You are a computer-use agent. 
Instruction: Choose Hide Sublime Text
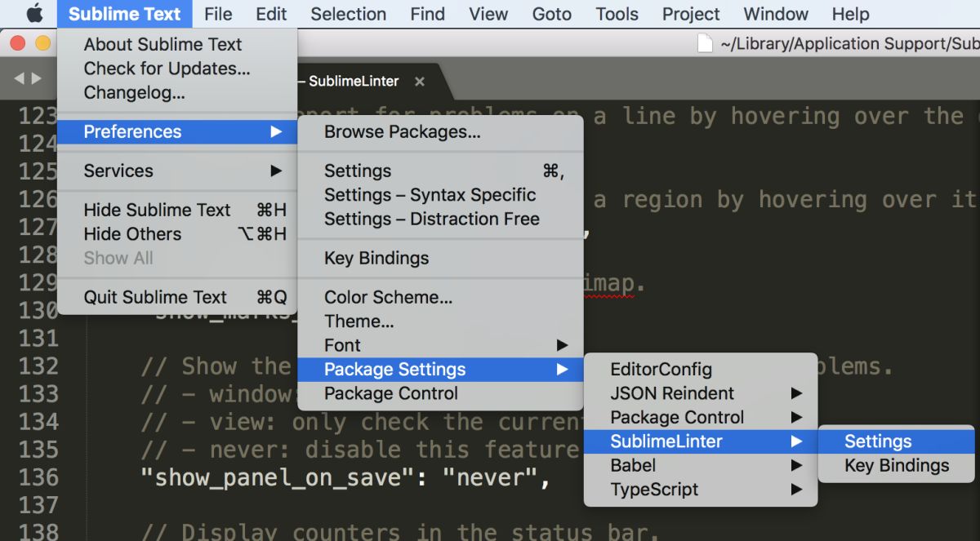coord(177,210)
